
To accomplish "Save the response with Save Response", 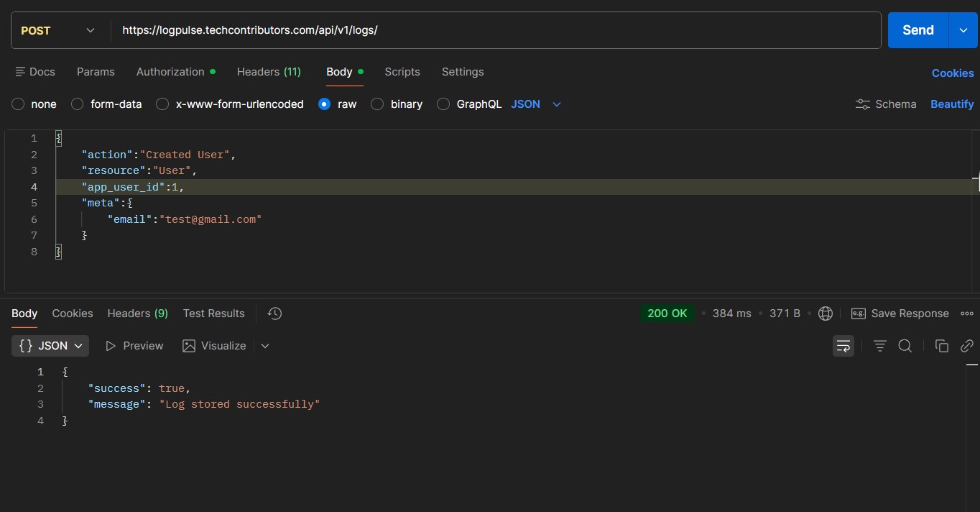I will 900,313.
